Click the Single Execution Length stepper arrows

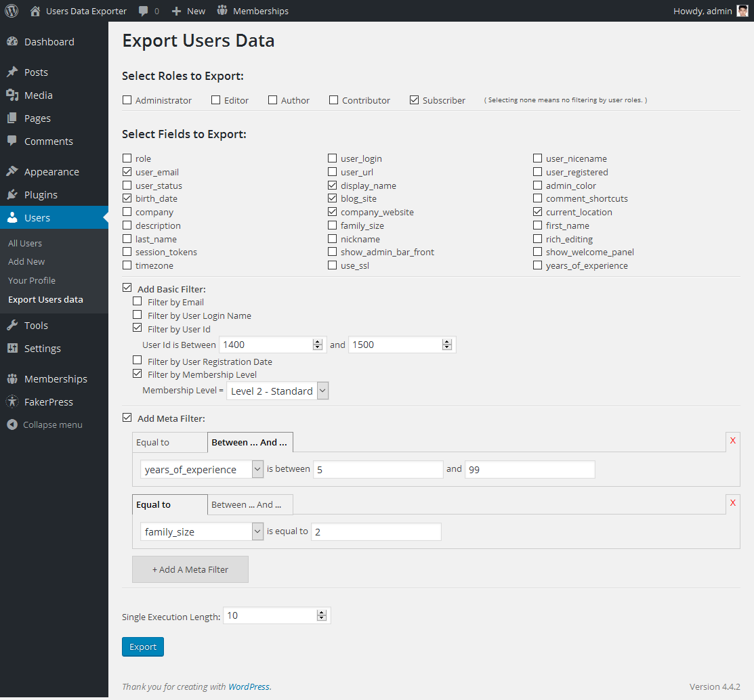tap(322, 615)
